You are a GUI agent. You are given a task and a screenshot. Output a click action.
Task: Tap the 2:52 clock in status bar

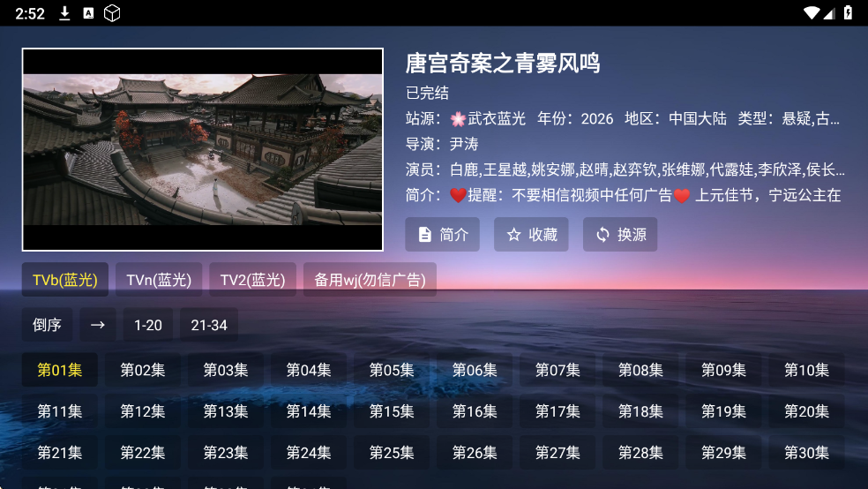(x=30, y=13)
